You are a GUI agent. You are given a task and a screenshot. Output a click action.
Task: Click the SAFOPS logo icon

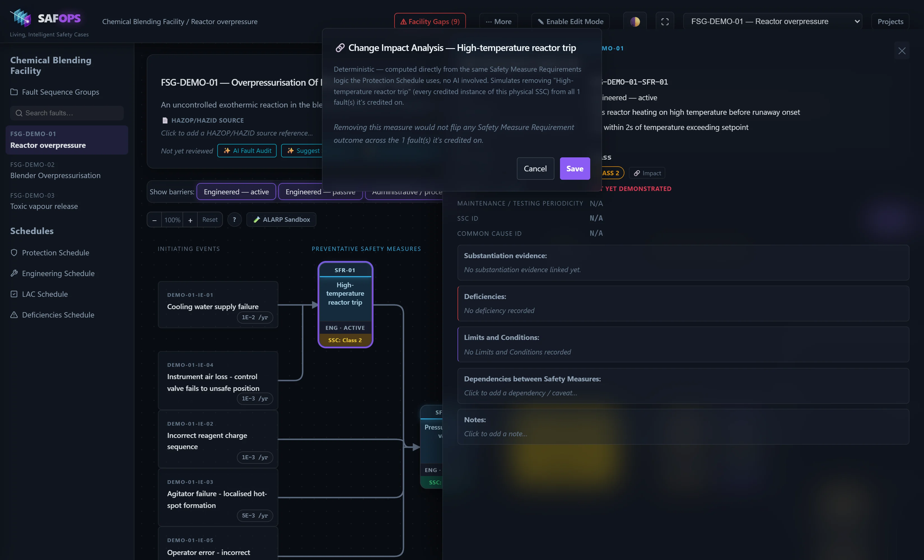coord(21,18)
